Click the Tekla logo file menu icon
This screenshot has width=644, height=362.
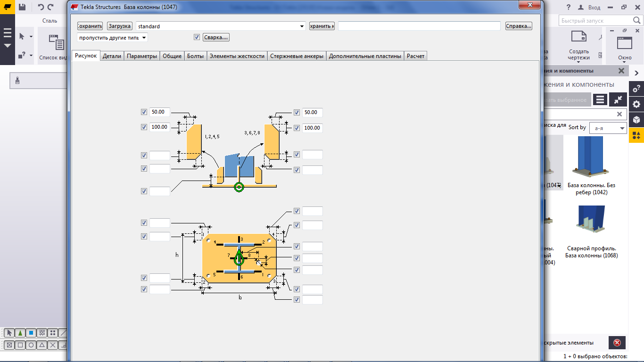pos(7,7)
